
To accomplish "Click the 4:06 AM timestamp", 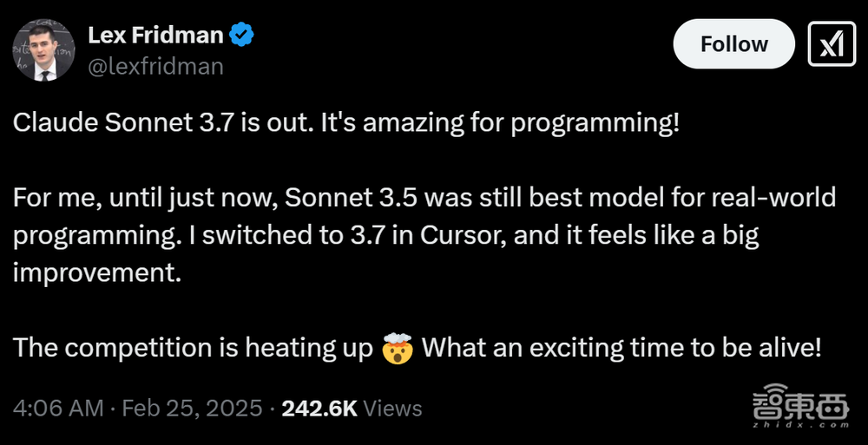I will tap(58, 408).
